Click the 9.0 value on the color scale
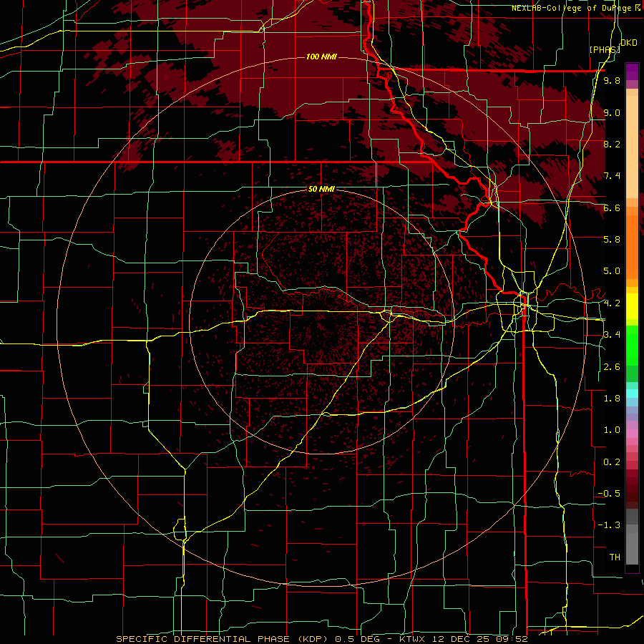The width and height of the screenshot is (644, 644). click(x=612, y=112)
